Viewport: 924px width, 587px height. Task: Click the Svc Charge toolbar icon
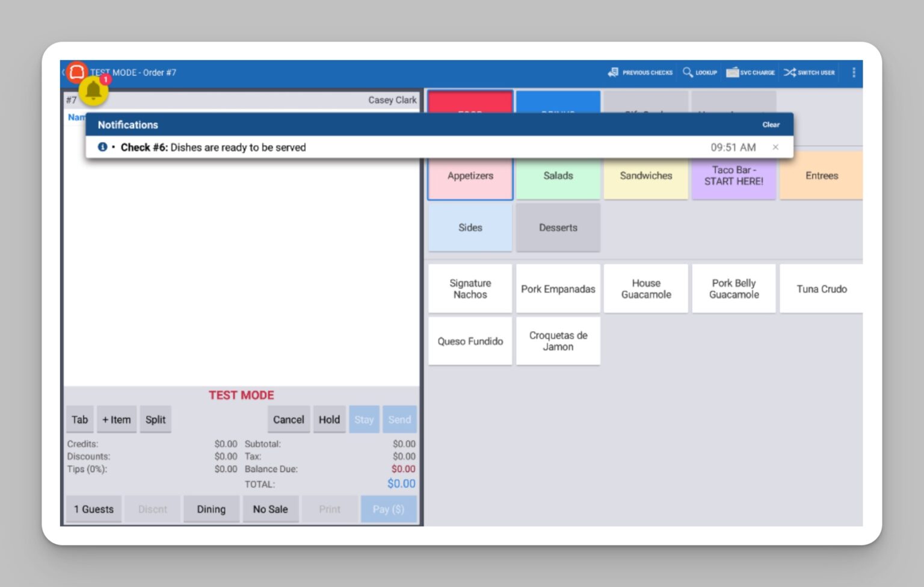point(750,72)
